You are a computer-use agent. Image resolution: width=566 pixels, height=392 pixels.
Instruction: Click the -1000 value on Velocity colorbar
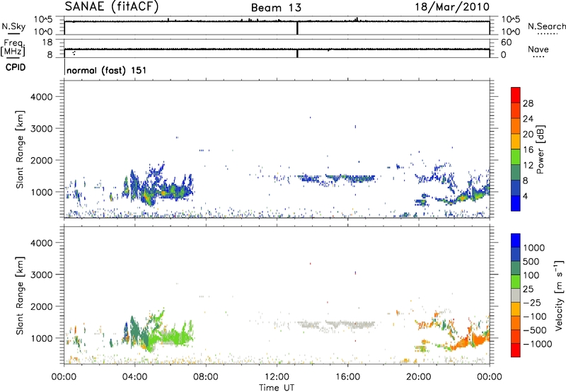[538, 344]
